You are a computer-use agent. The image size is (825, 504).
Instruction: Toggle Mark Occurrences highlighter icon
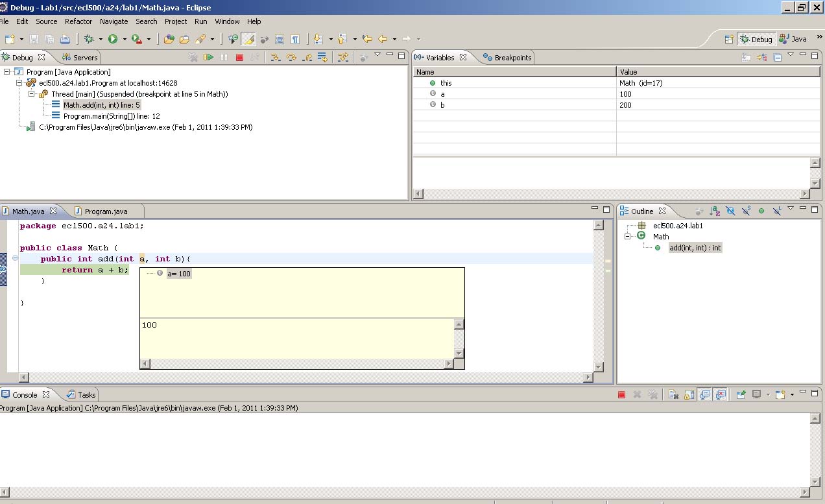coord(248,39)
